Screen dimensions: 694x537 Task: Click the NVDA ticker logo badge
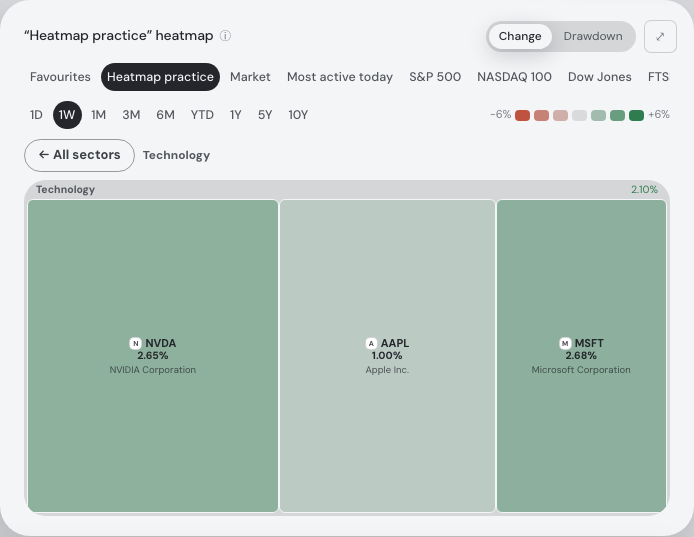coord(135,343)
